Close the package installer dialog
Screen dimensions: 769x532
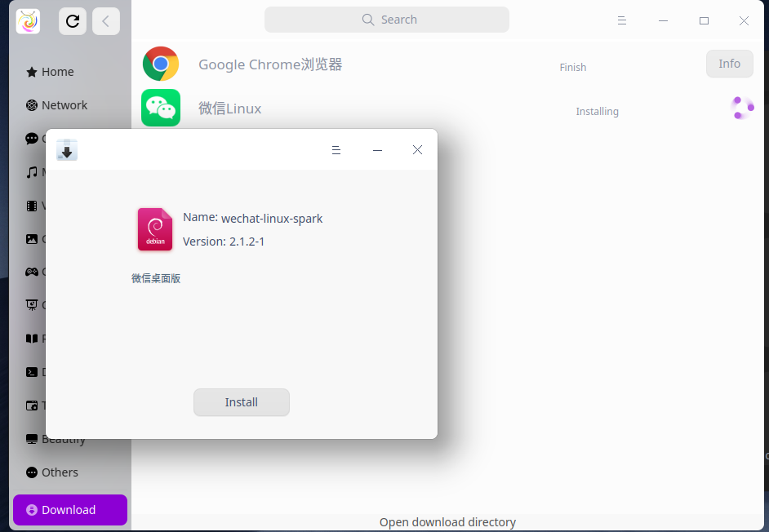click(417, 150)
